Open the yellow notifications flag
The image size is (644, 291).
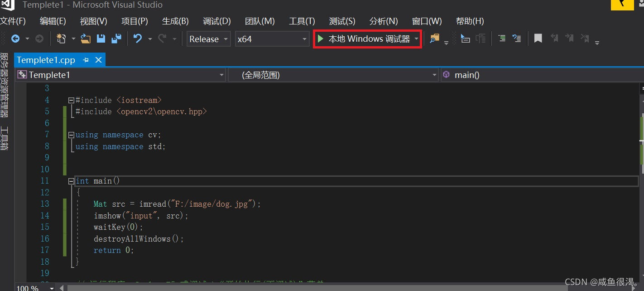[x=622, y=4]
